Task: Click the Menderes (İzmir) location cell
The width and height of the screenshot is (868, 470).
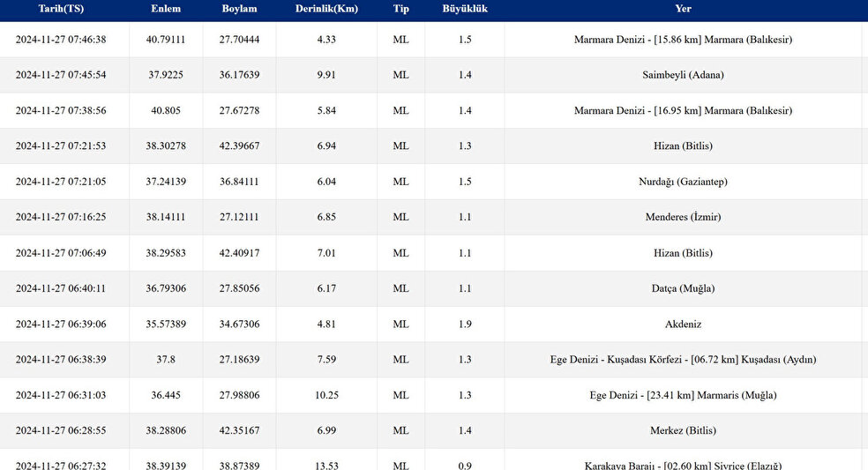Action: [683, 217]
